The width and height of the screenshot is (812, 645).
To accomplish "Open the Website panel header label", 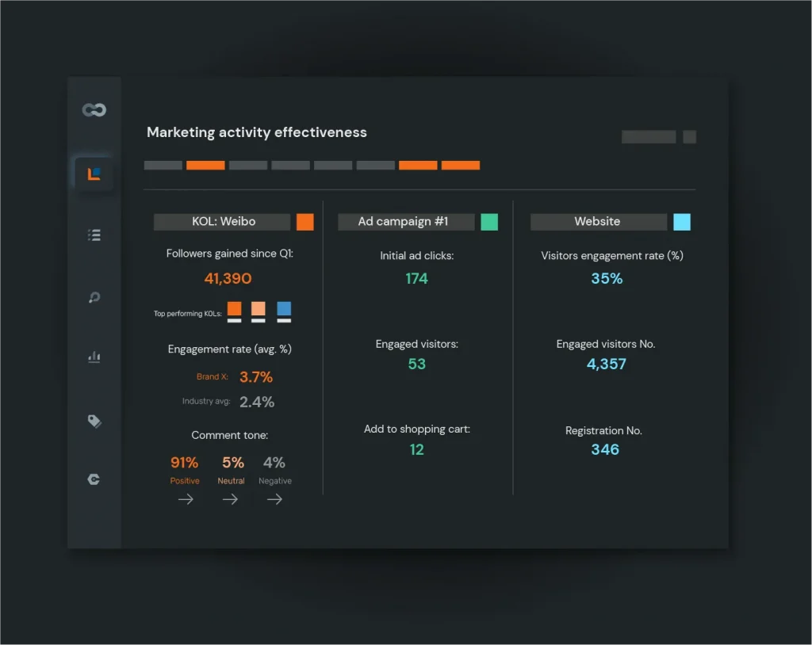I will [x=598, y=222].
